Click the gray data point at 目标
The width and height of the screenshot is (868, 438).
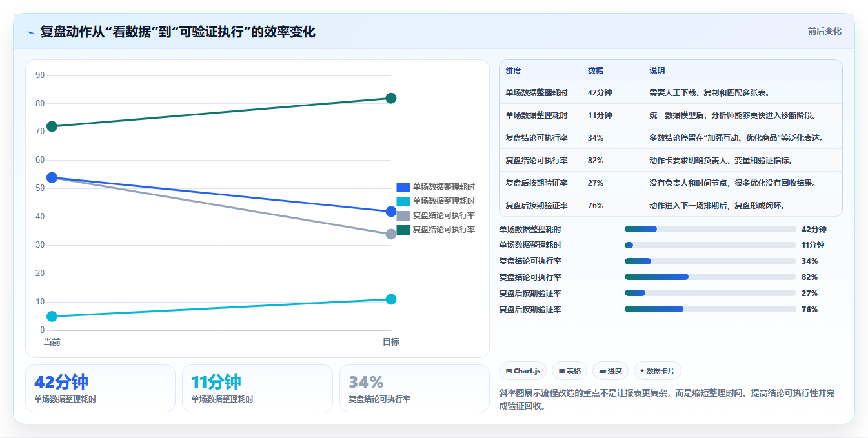pos(391,234)
